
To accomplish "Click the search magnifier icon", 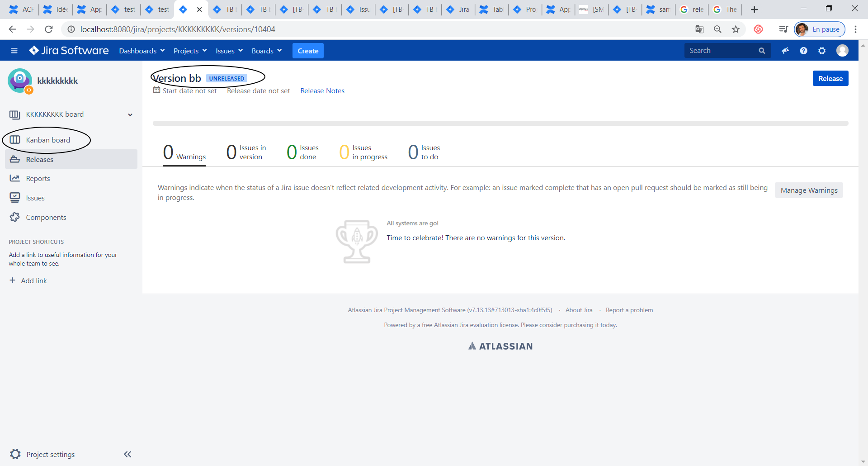I will coord(762,51).
